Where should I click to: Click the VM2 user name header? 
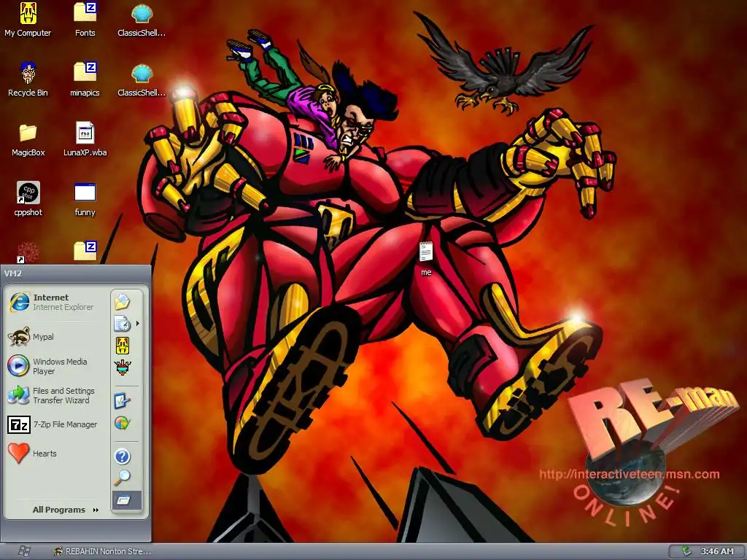pos(13,273)
